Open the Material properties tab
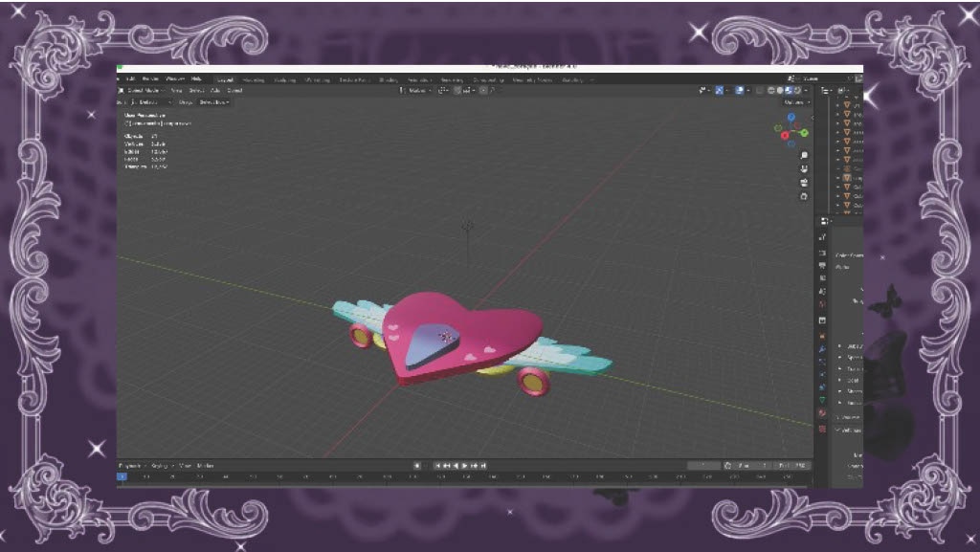The height and width of the screenshot is (552, 980). coord(822,413)
